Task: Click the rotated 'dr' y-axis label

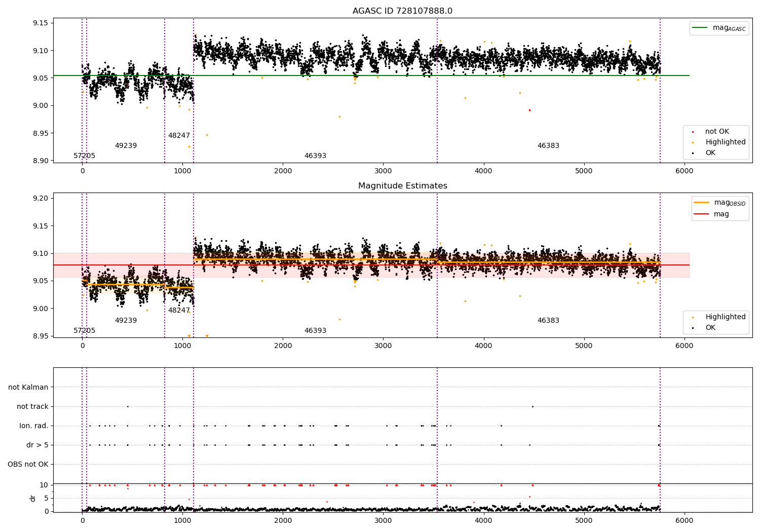Action: pyautogui.click(x=33, y=498)
